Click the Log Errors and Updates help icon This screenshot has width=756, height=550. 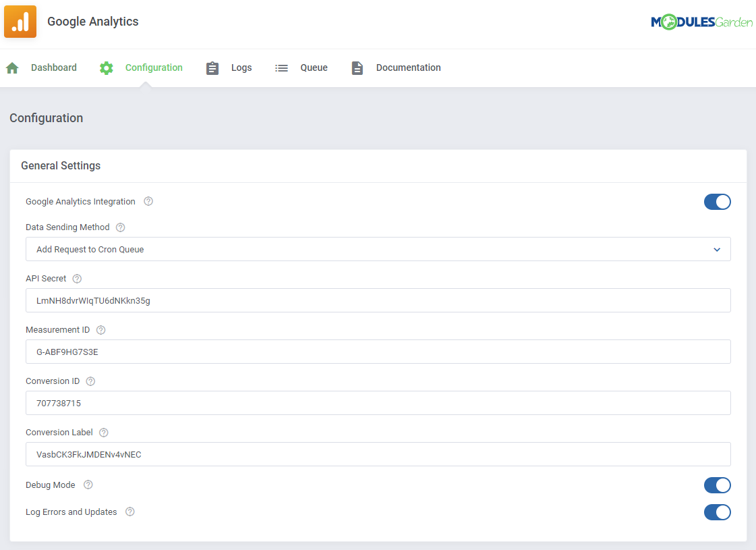(130, 512)
